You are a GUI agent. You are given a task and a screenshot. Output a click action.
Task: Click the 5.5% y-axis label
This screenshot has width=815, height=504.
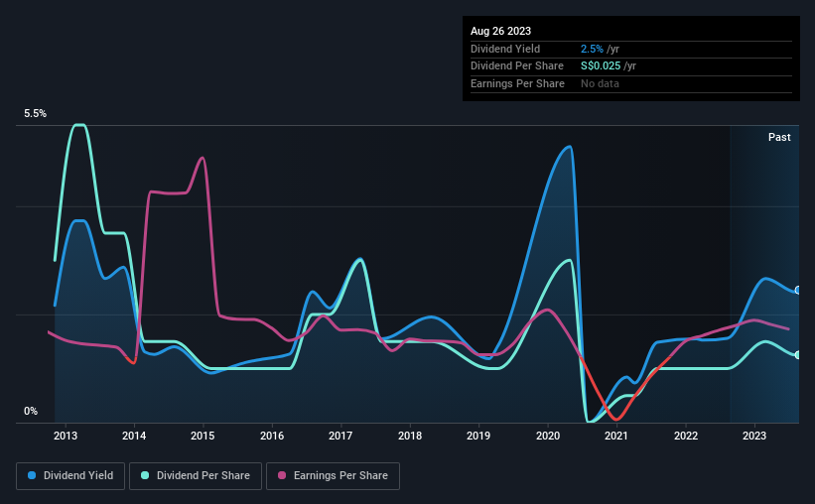tap(35, 114)
